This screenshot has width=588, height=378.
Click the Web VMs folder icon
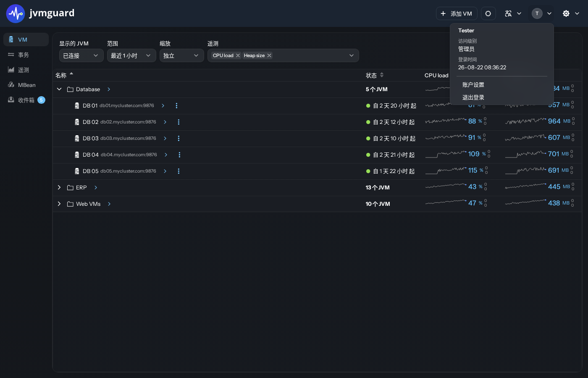(70, 204)
